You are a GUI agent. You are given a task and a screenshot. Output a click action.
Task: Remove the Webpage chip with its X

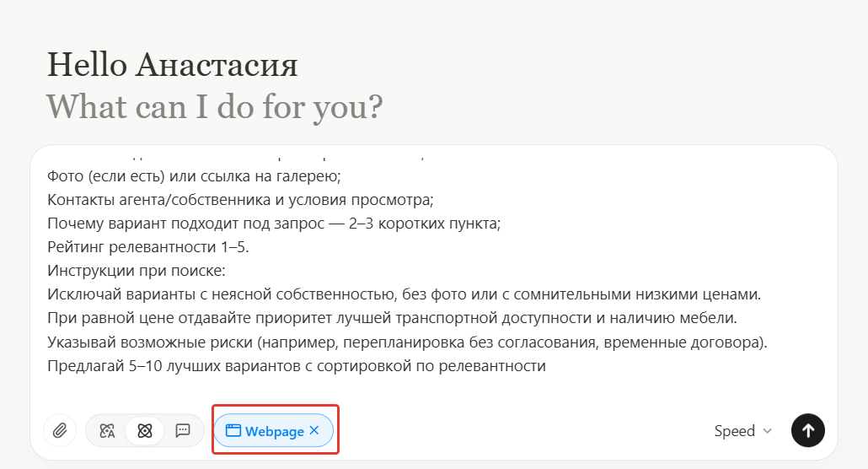click(314, 431)
